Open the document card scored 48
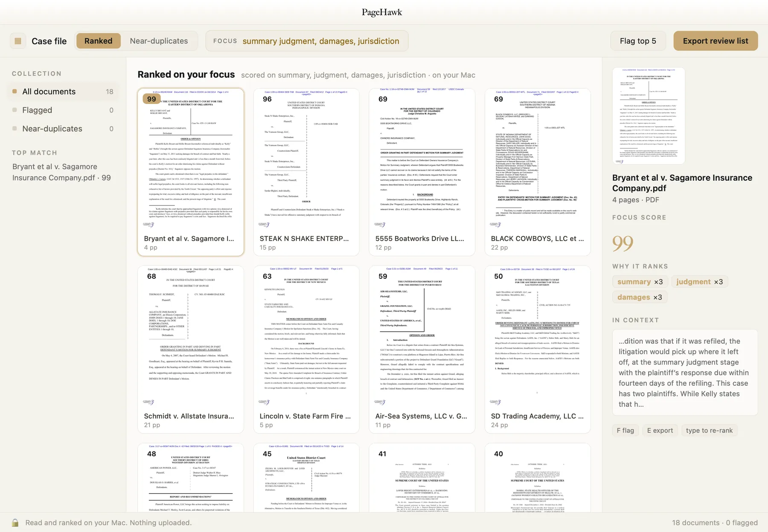The image size is (768, 532). pos(191,477)
